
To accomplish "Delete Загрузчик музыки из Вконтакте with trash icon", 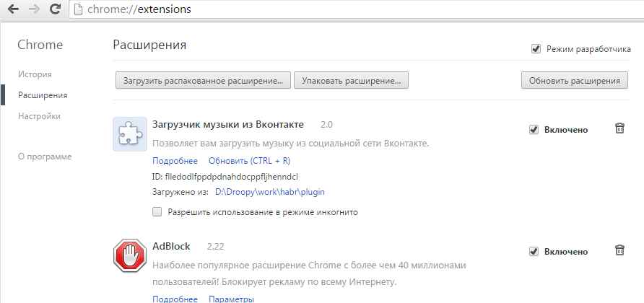I will click(619, 128).
